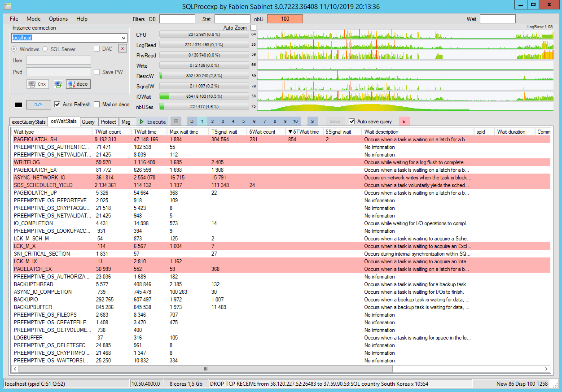
Task: Select Windows authentication radio button
Action: click(14, 49)
